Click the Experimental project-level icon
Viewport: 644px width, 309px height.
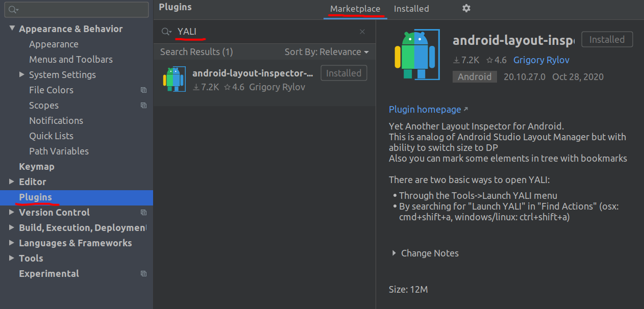[143, 274]
